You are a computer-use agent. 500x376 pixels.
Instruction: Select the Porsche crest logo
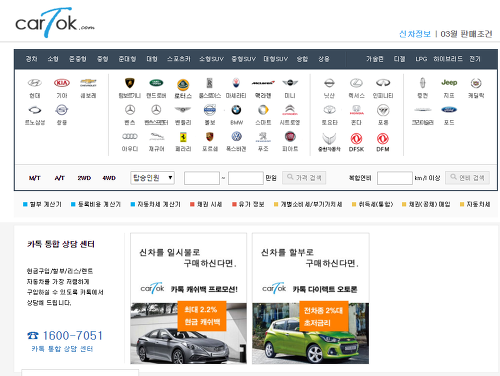coord(209,136)
